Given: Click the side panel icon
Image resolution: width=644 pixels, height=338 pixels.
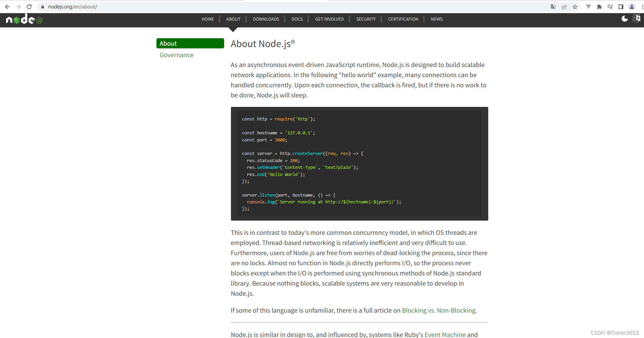Looking at the screenshot, I should pyautogui.click(x=621, y=7).
